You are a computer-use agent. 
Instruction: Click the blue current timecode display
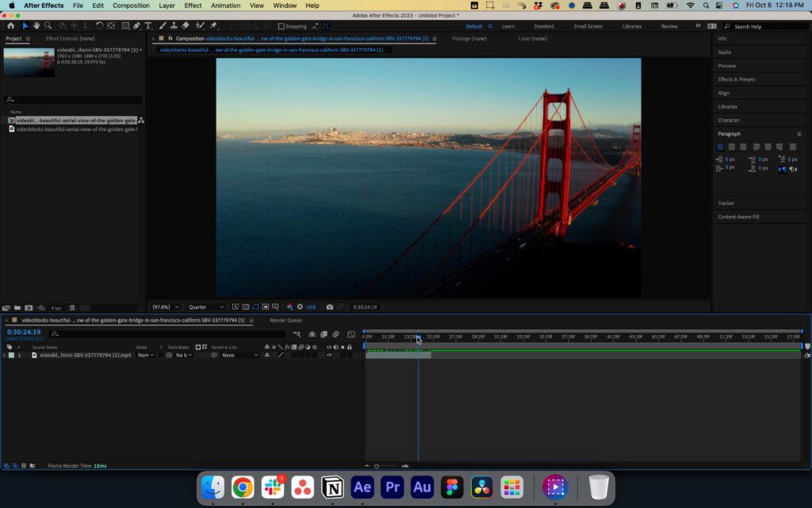click(24, 332)
